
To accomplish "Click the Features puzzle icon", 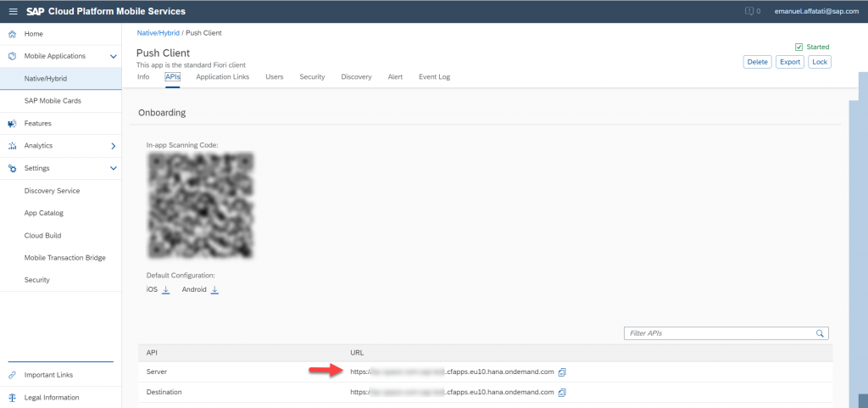I will 12,124.
